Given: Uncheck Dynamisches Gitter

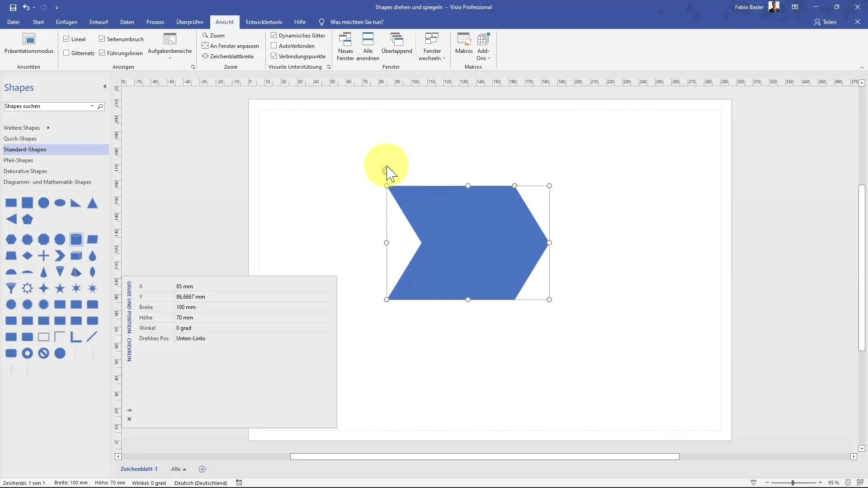Looking at the screenshot, I should tap(274, 35).
